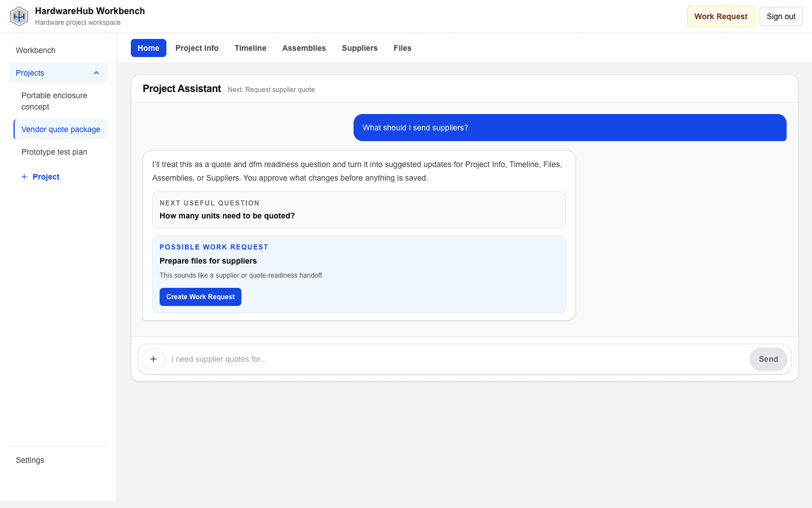Click the Projects sidebar heading
812x508 pixels.
point(58,73)
